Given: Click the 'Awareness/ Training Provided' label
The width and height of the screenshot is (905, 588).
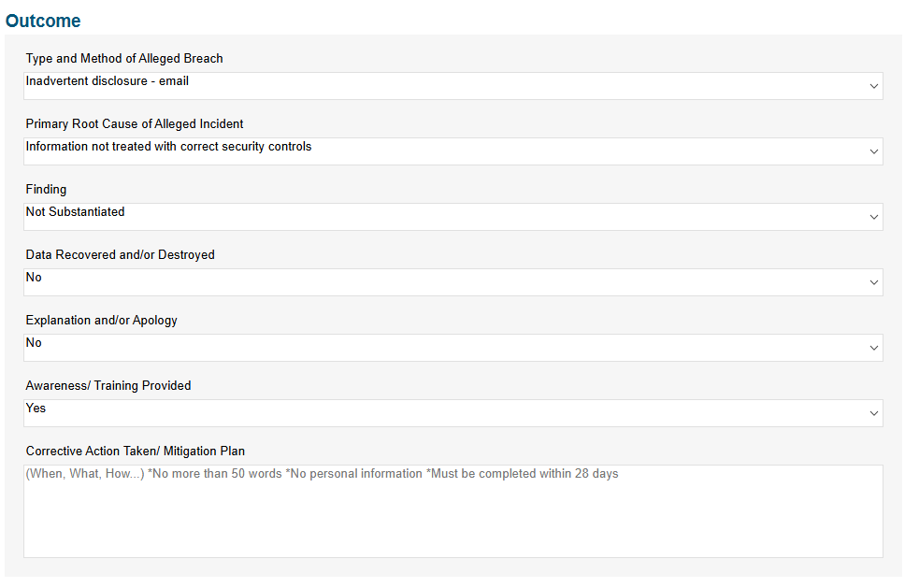Looking at the screenshot, I should tap(108, 385).
